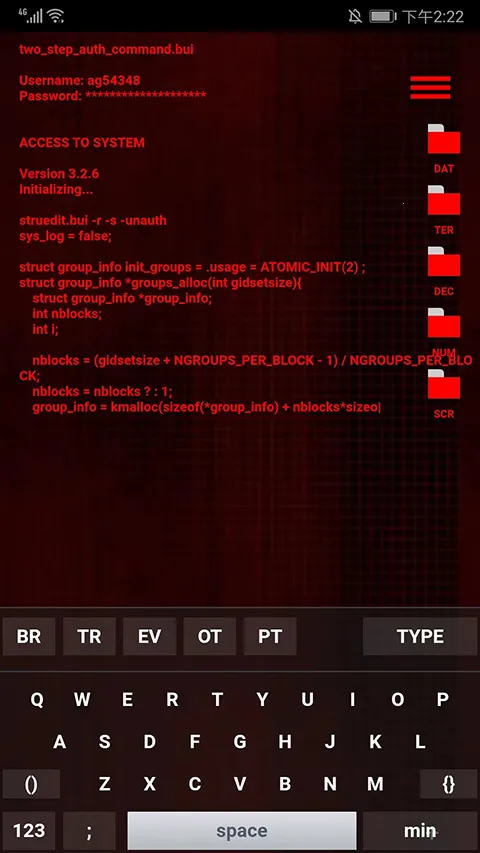Screen dimensions: 480x853
Task: Tap the space bar key
Action: tap(242, 831)
